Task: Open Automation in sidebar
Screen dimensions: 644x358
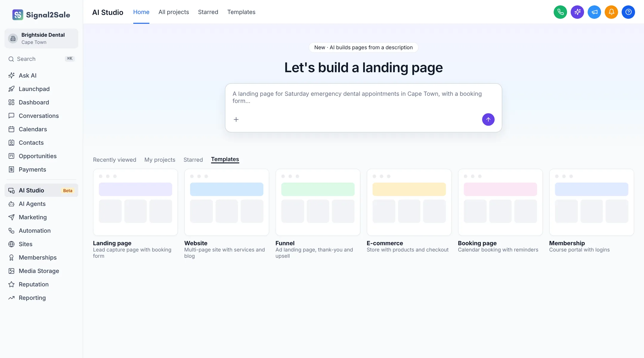Action: coord(41,231)
